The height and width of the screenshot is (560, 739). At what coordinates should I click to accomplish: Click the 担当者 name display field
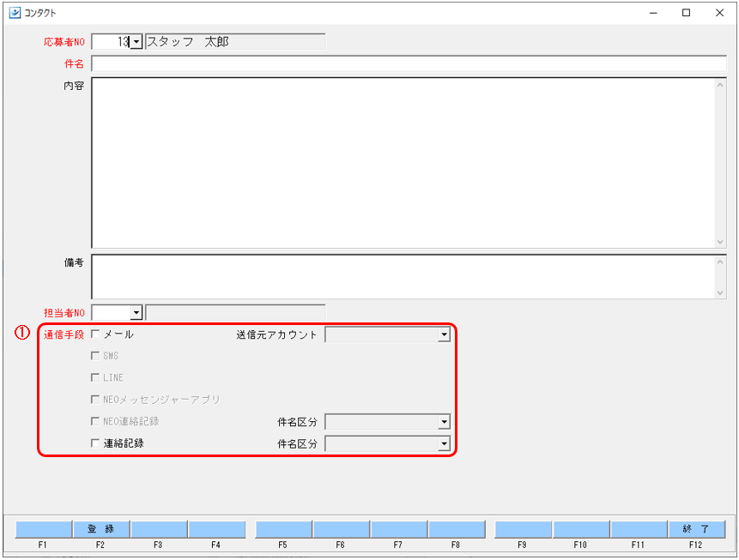coord(235,313)
